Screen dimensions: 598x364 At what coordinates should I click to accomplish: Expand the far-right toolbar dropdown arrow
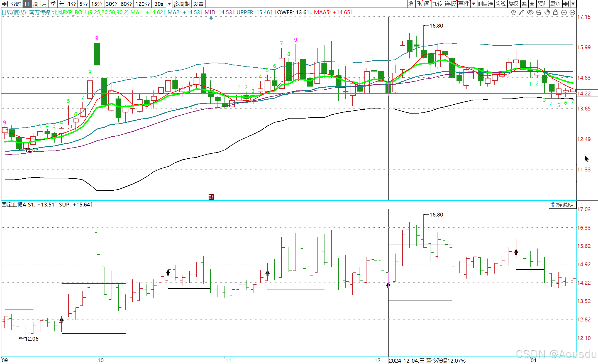click(x=573, y=4)
